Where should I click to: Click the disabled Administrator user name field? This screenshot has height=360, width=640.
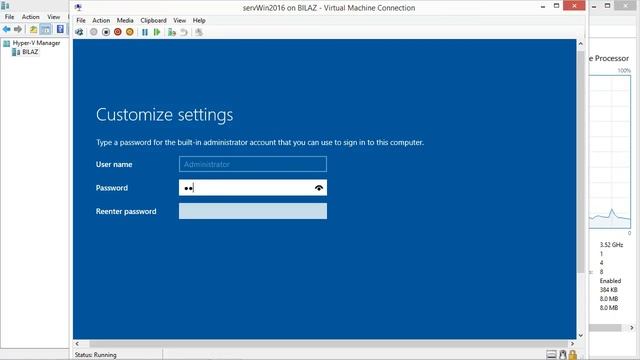pyautogui.click(x=253, y=164)
